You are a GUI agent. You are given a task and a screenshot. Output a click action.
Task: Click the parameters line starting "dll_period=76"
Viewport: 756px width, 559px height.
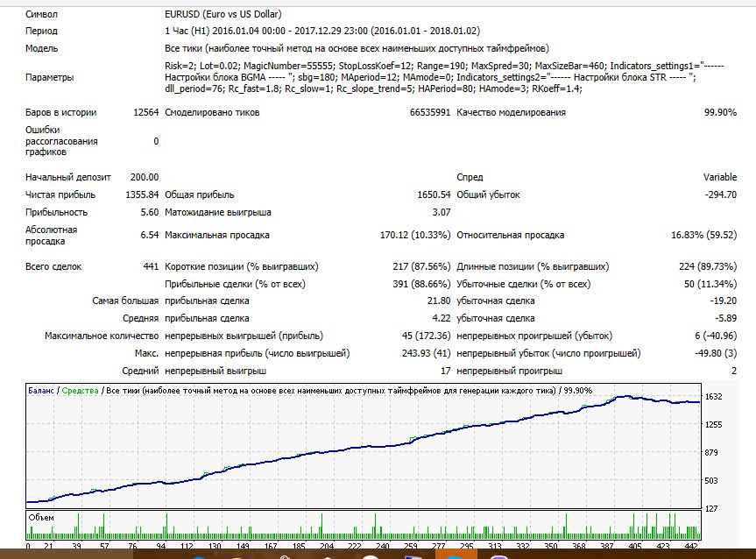(373, 88)
